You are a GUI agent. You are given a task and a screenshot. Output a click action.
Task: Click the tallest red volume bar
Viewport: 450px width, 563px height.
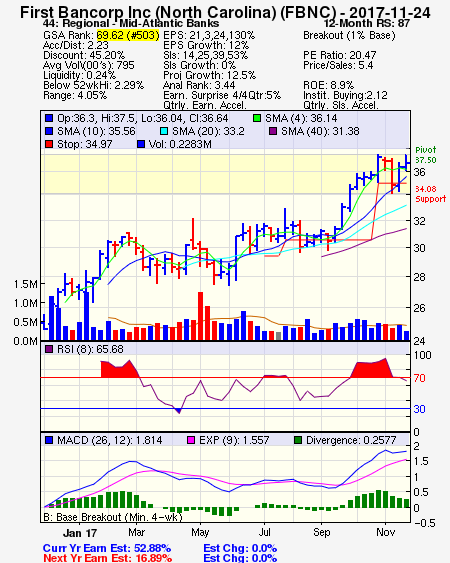[200, 316]
